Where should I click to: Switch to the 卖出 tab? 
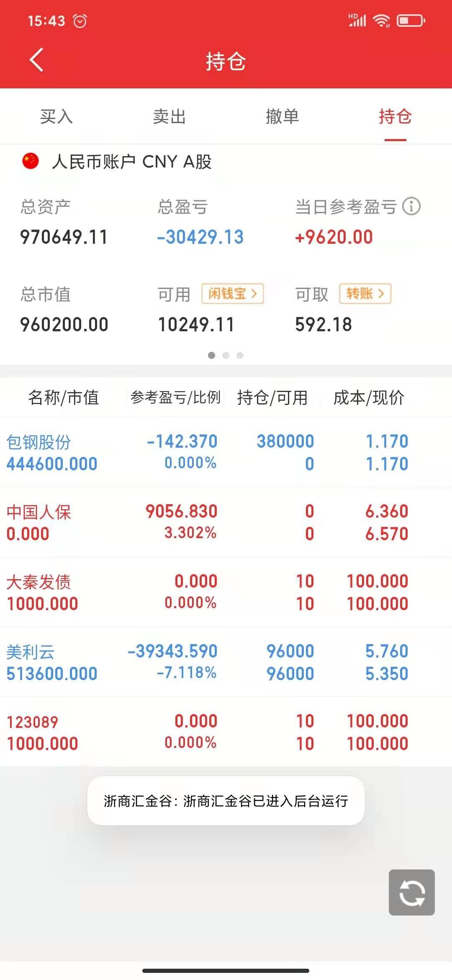(169, 116)
